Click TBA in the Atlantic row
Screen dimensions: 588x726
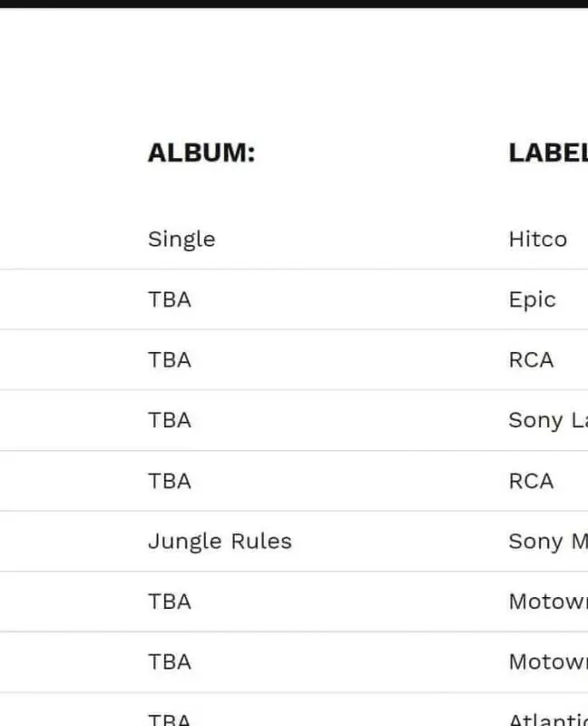(x=170, y=719)
